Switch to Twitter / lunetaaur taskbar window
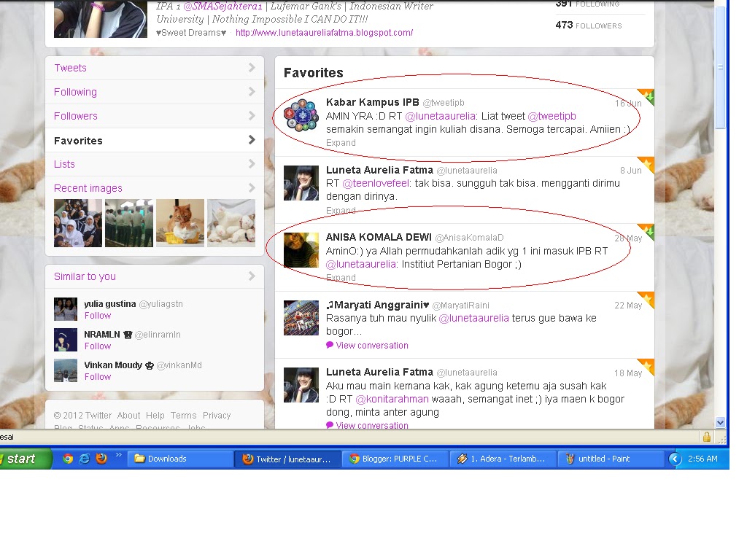This screenshot has width=747, height=560. tap(289, 459)
